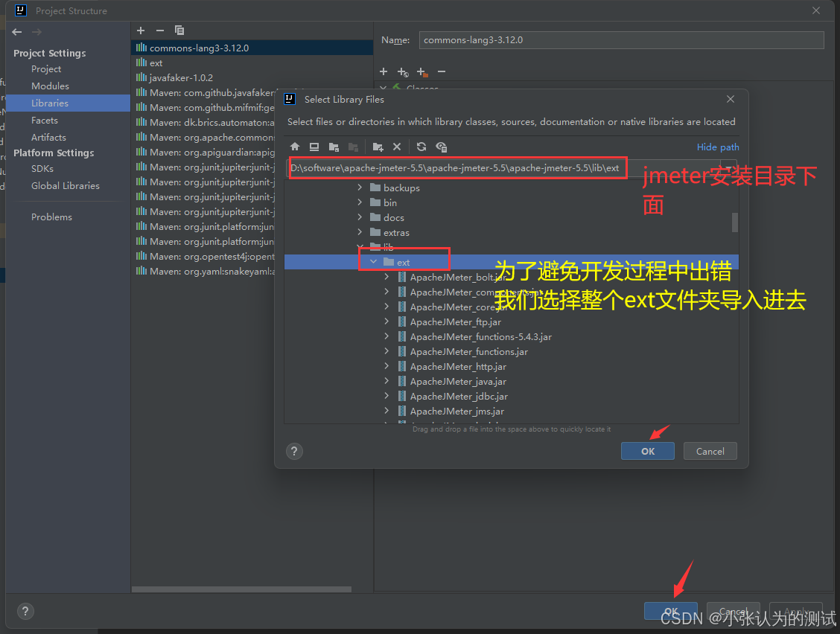The image size is (840, 634).
Task: Select the ext library in list
Action: coord(252,63)
